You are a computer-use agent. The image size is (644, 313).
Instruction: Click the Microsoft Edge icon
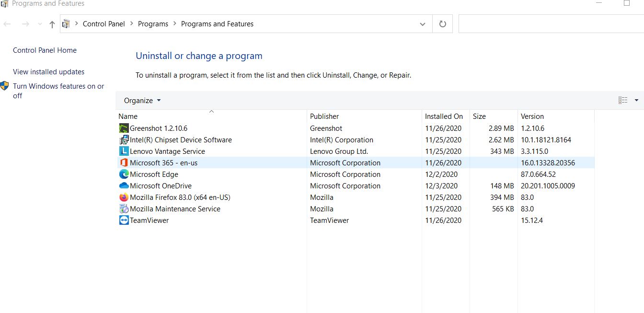coord(124,174)
